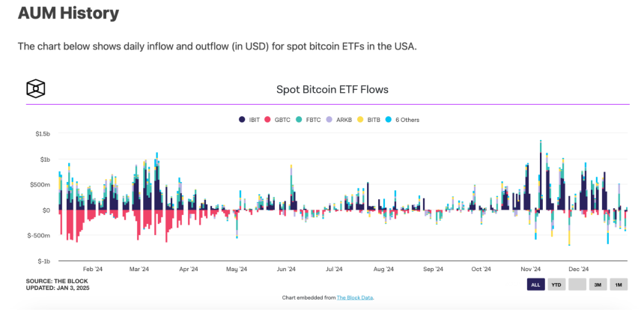
Task: Click The Block cube logo icon
Action: [x=36, y=88]
